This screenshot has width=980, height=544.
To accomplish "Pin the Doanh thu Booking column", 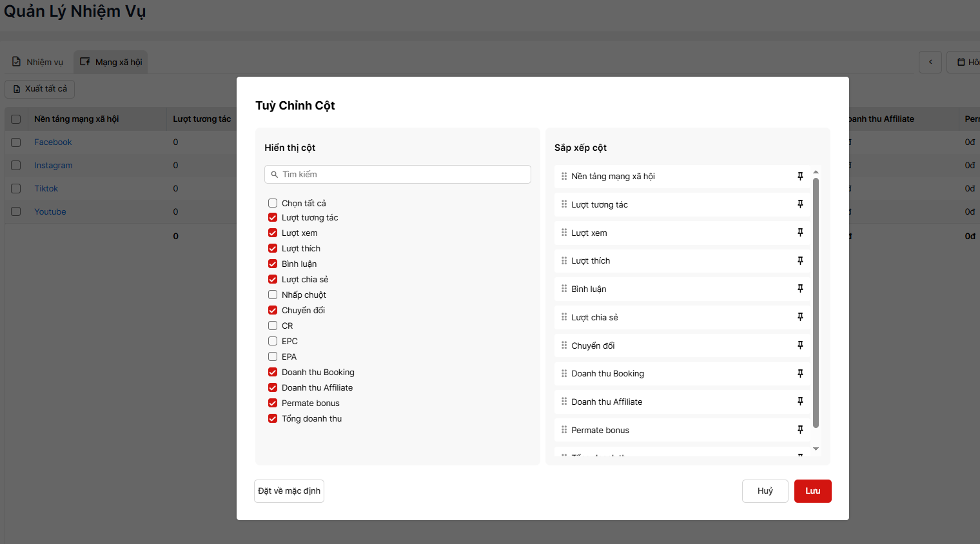I will point(800,373).
